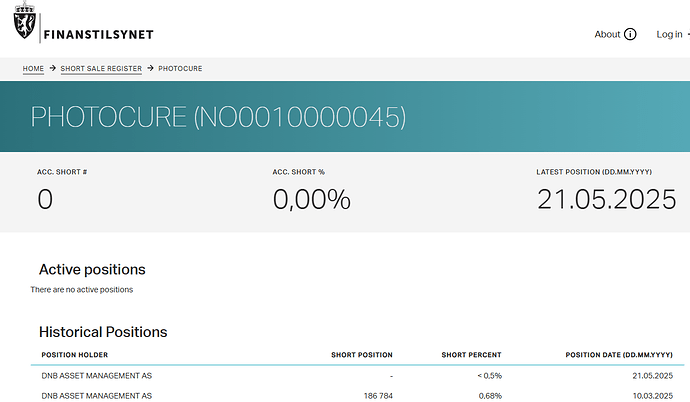Image resolution: width=690 pixels, height=402 pixels.
Task: Click the POSITION HOLDER column header
Action: pyautogui.click(x=75, y=355)
